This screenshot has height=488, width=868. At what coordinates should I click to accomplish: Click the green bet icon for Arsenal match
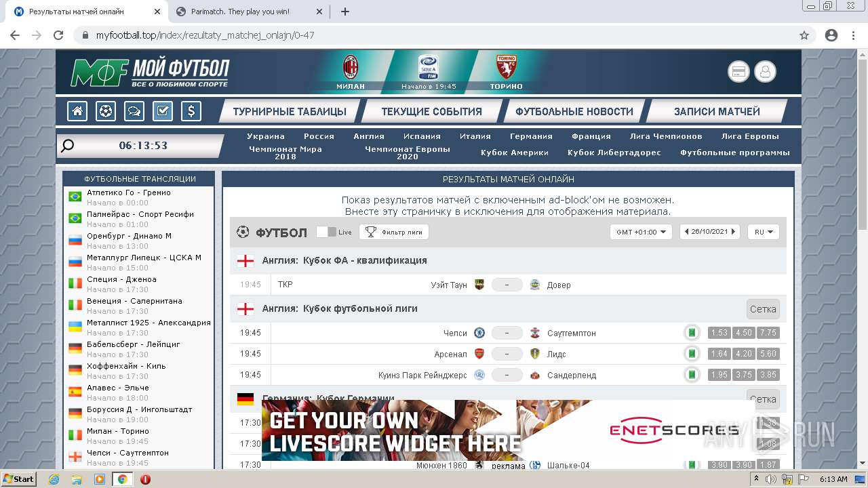tap(692, 354)
